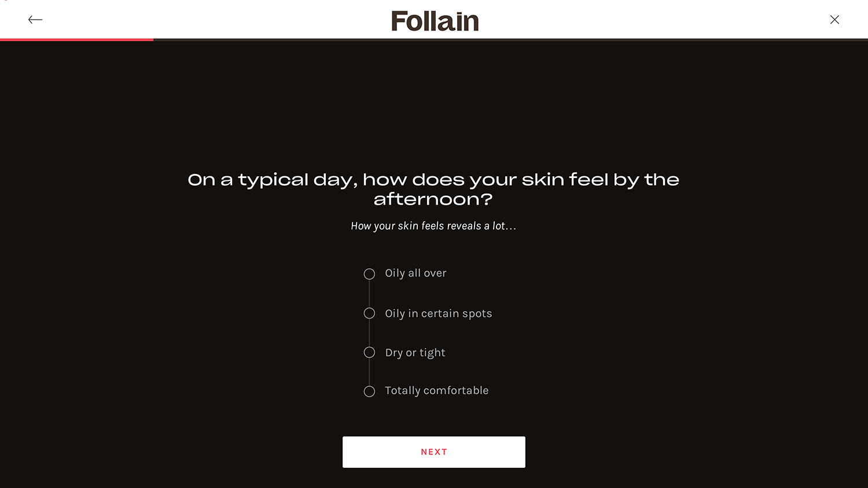This screenshot has height=488, width=868.
Task: Go back using the left arrow icon
Action: (35, 20)
